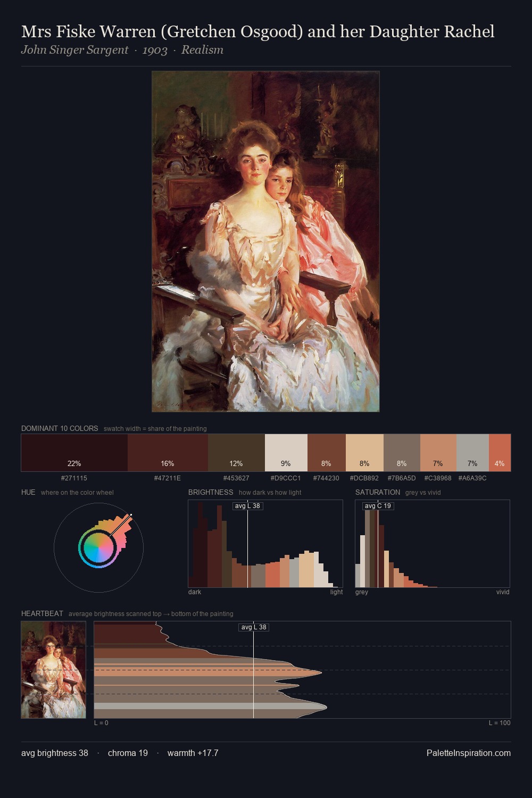Click the L = 100 axis label
This screenshot has width=532, height=798.
click(500, 723)
